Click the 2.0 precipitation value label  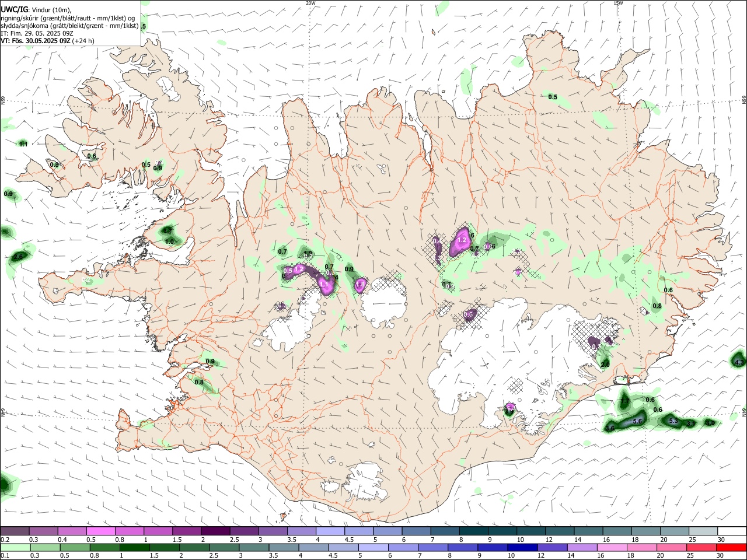(605, 365)
